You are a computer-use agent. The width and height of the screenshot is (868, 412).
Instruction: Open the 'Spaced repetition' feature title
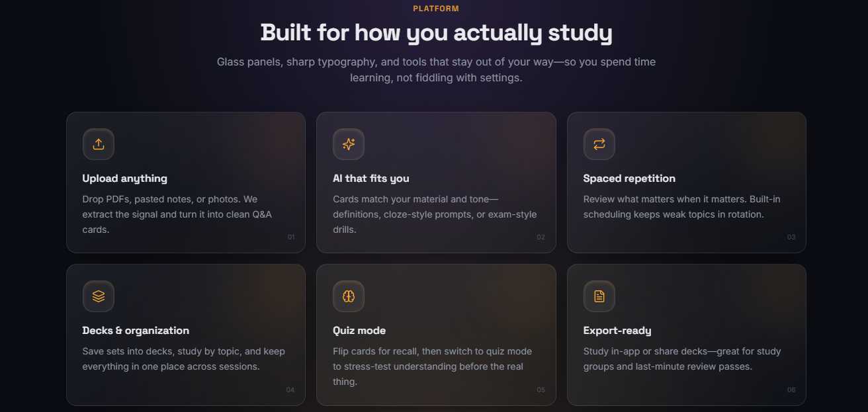click(x=629, y=179)
